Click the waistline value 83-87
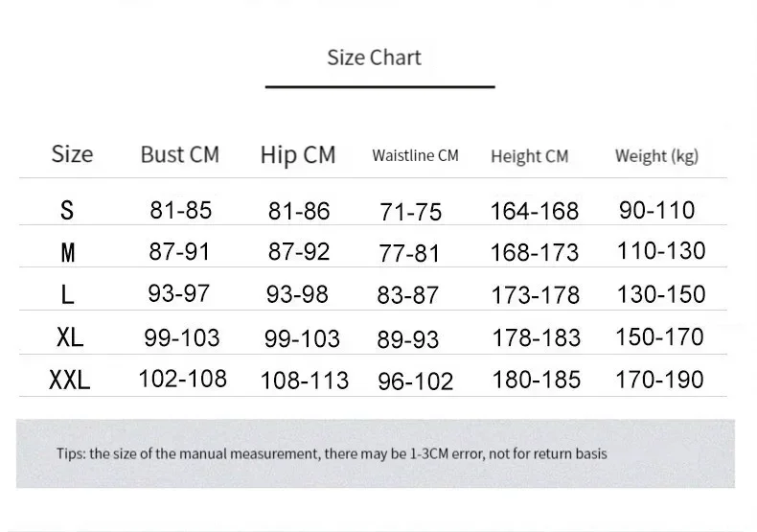Viewport: 757px width, 532px height. [408, 294]
